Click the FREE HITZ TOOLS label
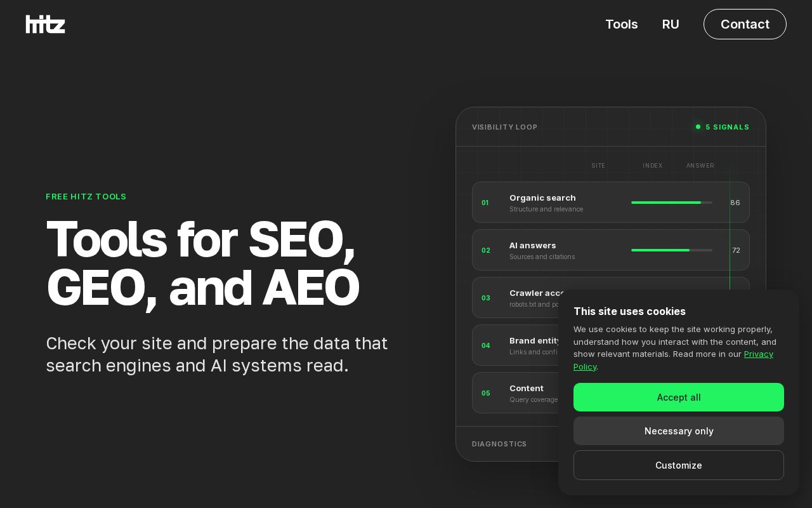This screenshot has height=508, width=812. [x=86, y=197]
